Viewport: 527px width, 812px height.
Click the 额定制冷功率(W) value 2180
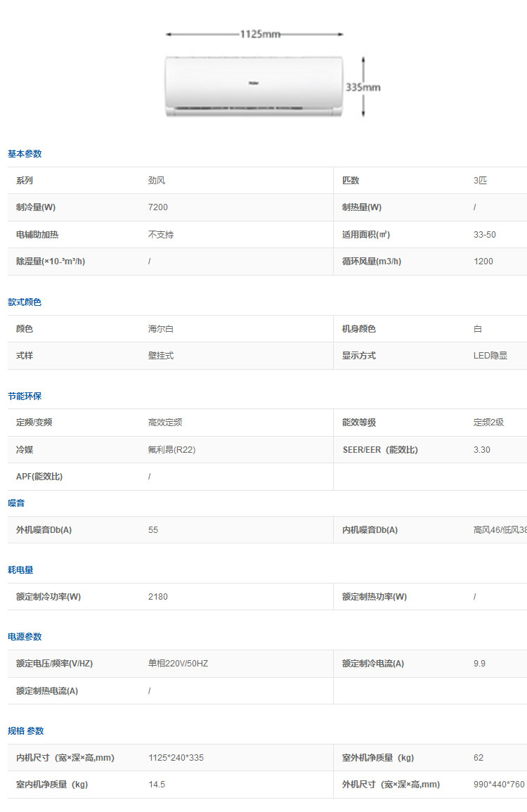click(158, 597)
